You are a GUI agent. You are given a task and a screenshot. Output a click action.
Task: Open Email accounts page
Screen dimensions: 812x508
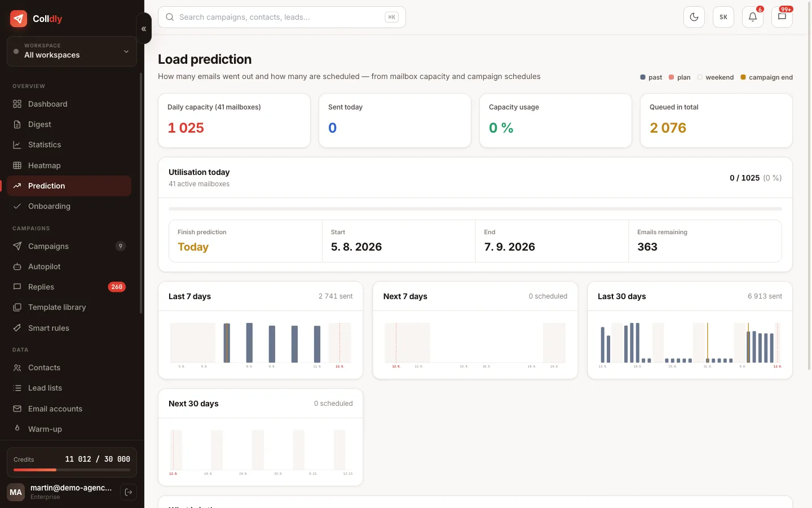(x=69, y=409)
